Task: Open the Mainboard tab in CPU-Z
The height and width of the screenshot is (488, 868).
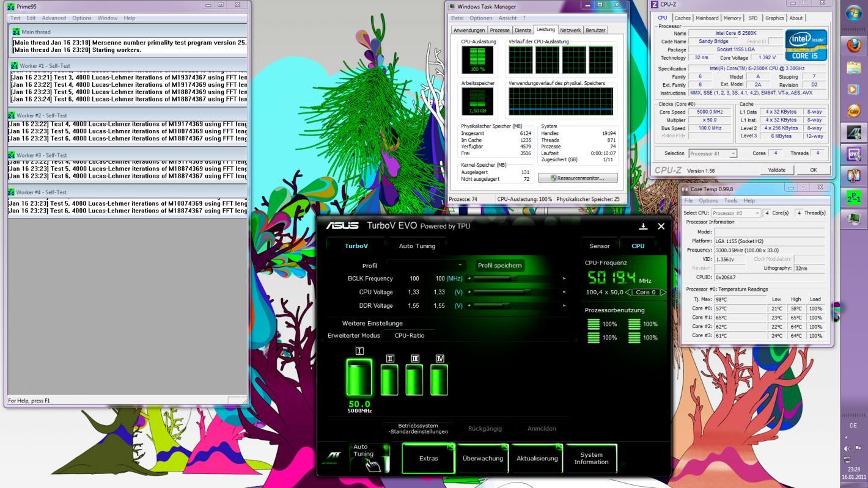Action: pos(707,18)
